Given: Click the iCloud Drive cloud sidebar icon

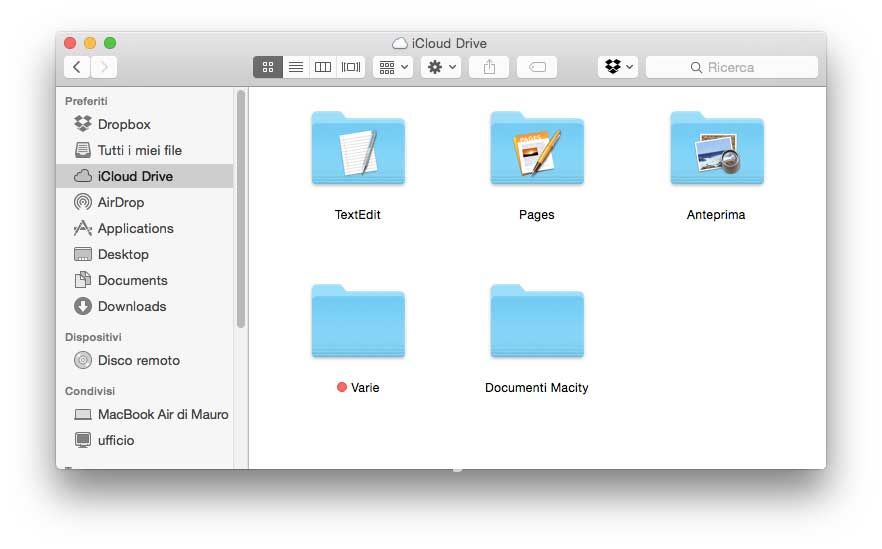Looking at the screenshot, I should point(83,176).
